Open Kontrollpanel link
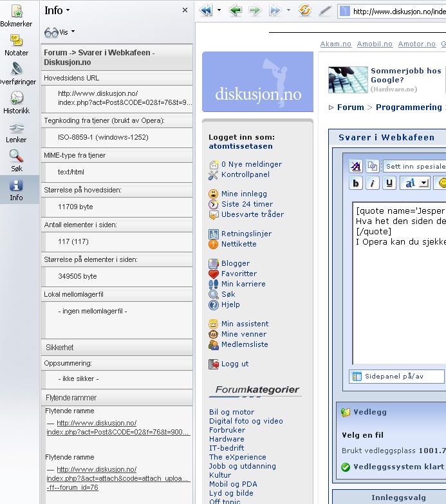Screen dimensions: 446x504 245,174
